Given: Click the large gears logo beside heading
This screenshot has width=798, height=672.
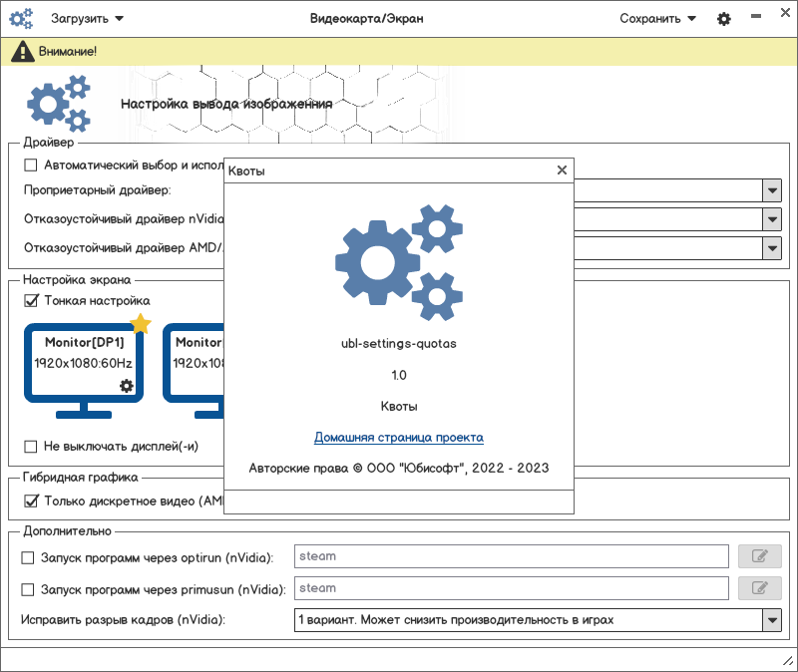Looking at the screenshot, I should (59, 104).
